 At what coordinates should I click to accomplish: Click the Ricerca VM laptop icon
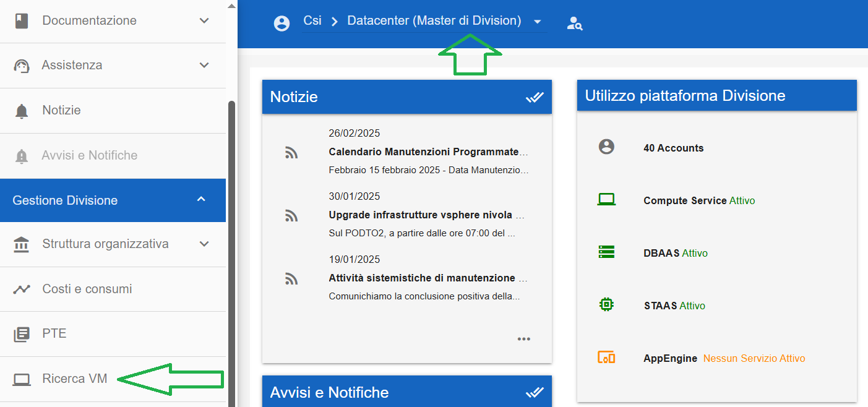22,379
